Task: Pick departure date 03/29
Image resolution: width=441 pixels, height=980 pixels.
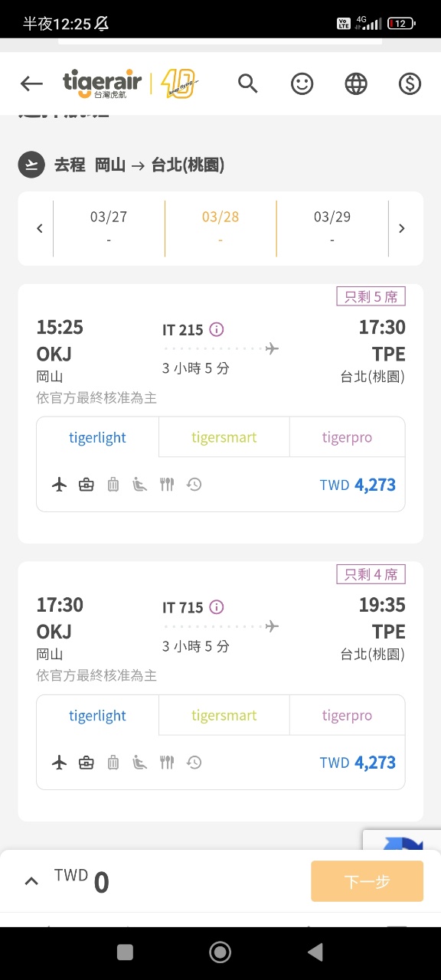Action: [x=332, y=228]
